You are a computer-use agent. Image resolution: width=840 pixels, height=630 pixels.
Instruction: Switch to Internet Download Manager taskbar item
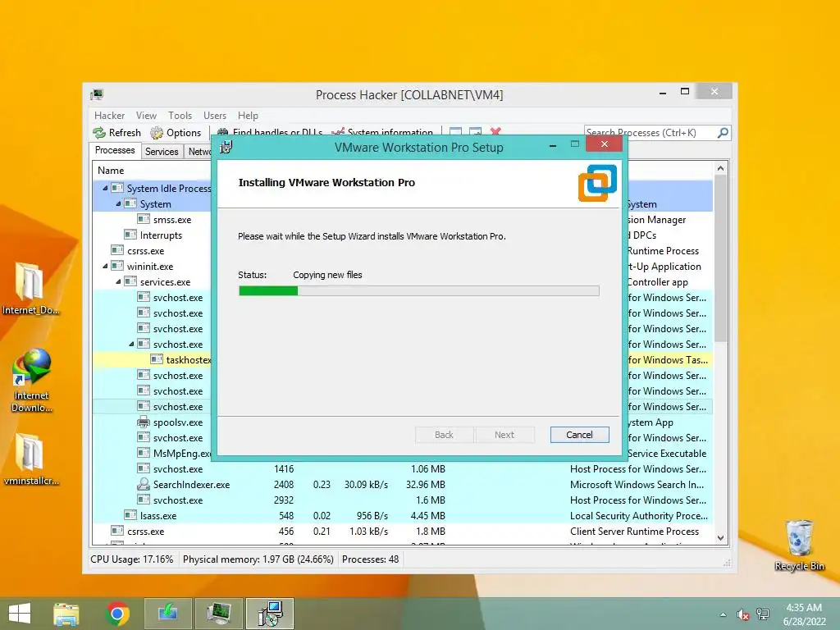167,614
